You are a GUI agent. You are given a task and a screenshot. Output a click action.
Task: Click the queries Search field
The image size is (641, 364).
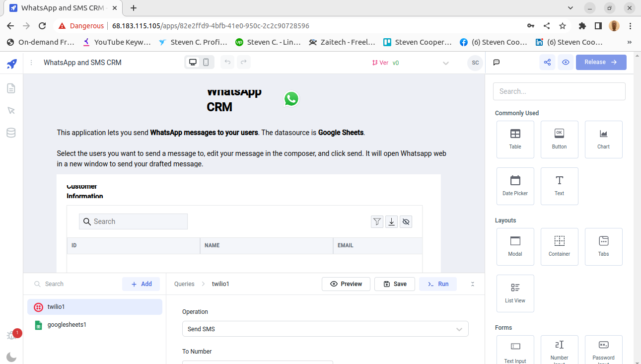[x=73, y=284]
